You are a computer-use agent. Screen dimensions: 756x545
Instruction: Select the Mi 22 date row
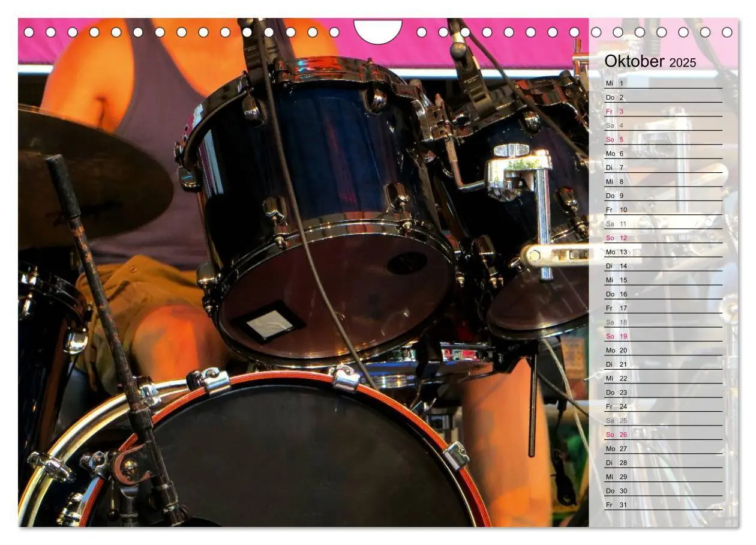(x=663, y=378)
